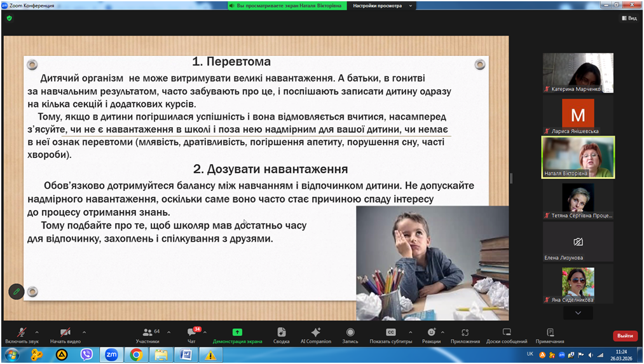Open the Настройки просмотра dropdown
The width and height of the screenshot is (644, 364).
point(382,6)
